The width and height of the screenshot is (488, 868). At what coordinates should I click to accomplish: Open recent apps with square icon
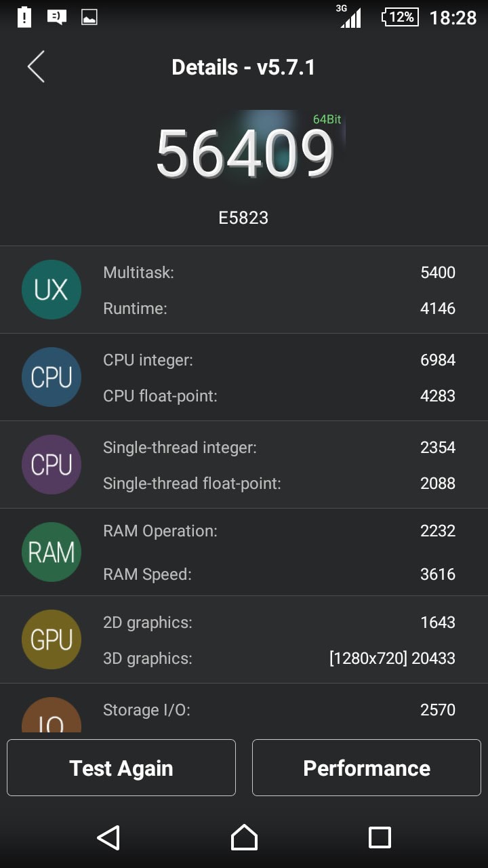click(x=380, y=837)
